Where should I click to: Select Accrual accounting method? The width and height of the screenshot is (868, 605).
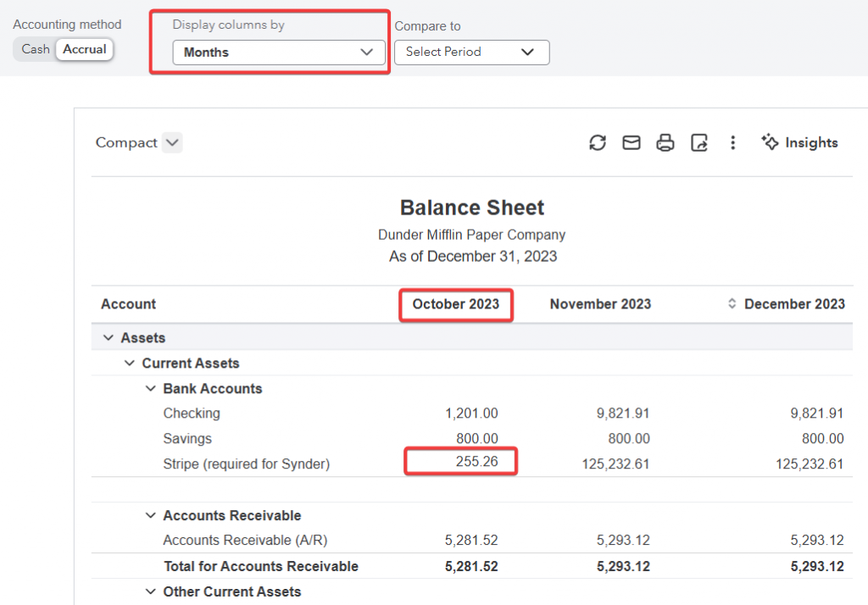[85, 49]
